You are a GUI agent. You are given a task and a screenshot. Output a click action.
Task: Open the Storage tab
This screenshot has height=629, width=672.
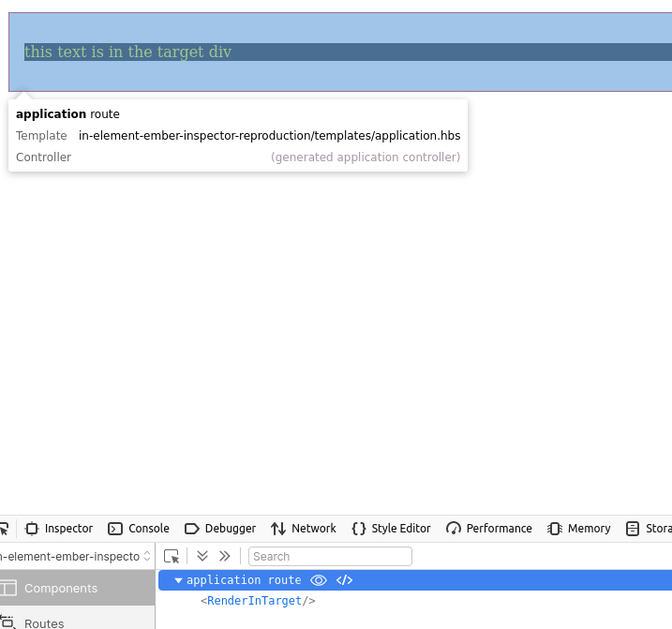pyautogui.click(x=647, y=529)
